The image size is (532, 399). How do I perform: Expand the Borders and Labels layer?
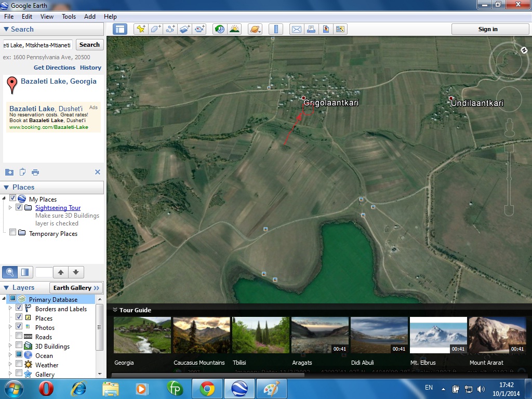tap(10, 309)
